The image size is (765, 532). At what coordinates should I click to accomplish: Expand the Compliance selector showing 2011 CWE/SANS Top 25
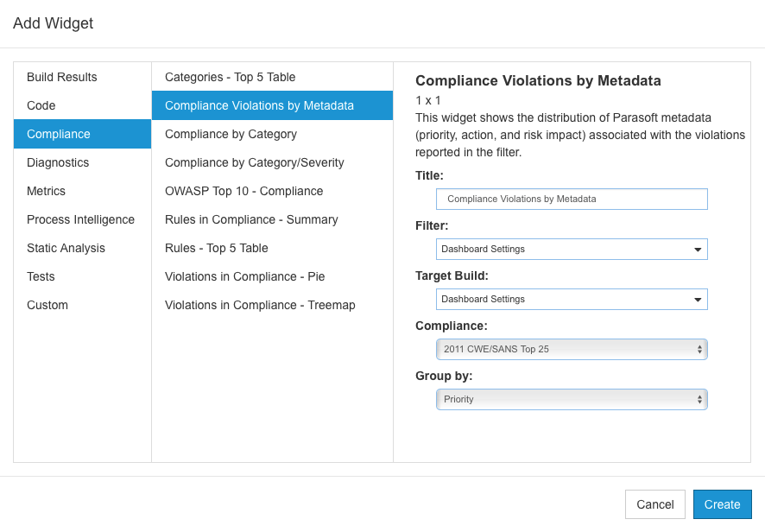click(572, 350)
